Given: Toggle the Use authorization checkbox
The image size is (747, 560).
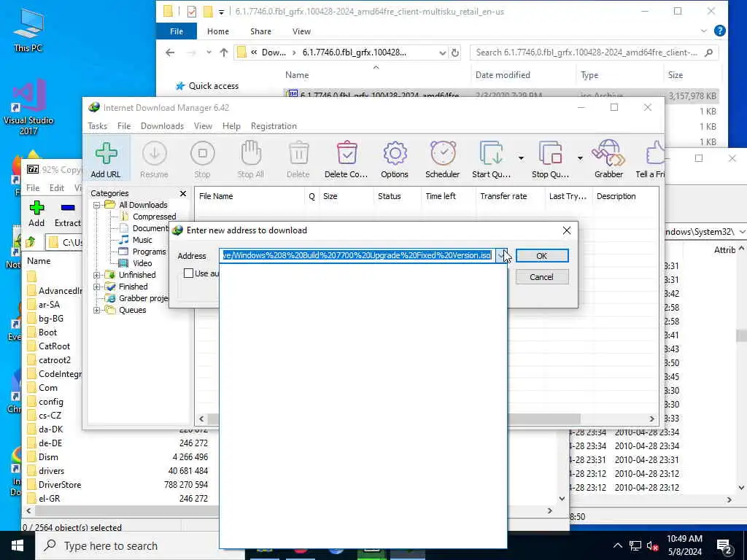Looking at the screenshot, I should coord(189,273).
